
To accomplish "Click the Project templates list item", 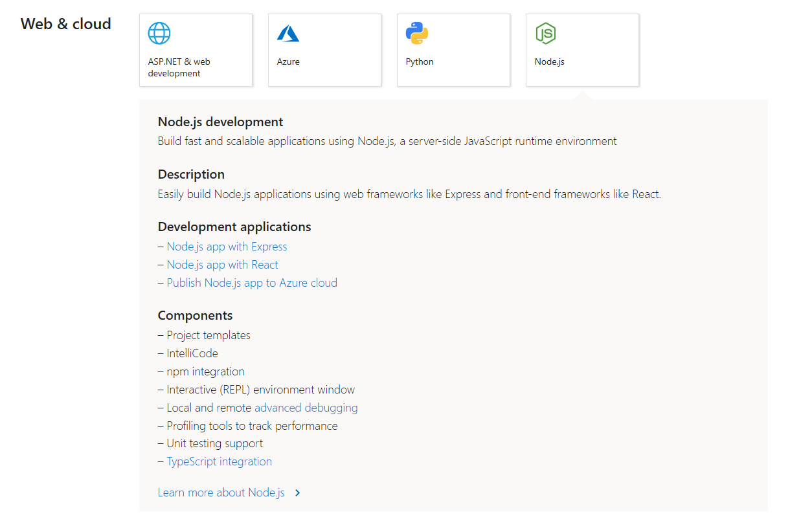I will coord(209,335).
